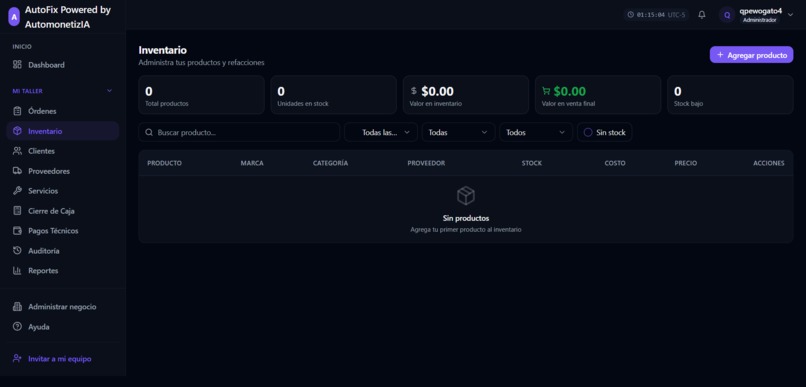Click the dollar sign icon in Valor en inventario
The width and height of the screenshot is (806, 387).
[x=414, y=91]
